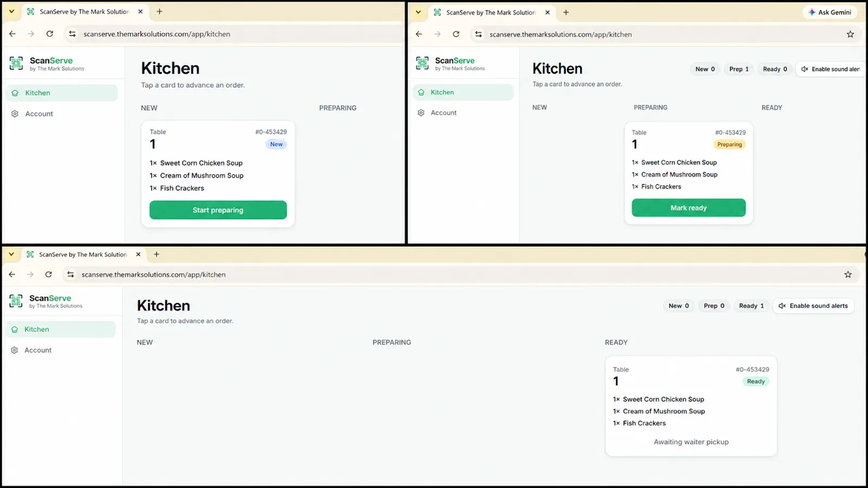This screenshot has width=868, height=488.
Task: Select ScanServe tab in top-left window
Action: [85, 11]
